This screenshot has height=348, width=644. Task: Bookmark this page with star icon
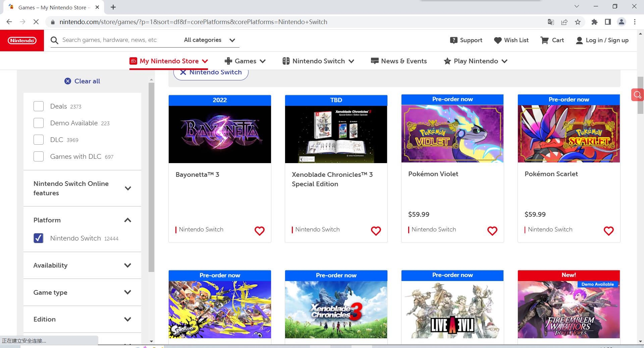click(578, 22)
